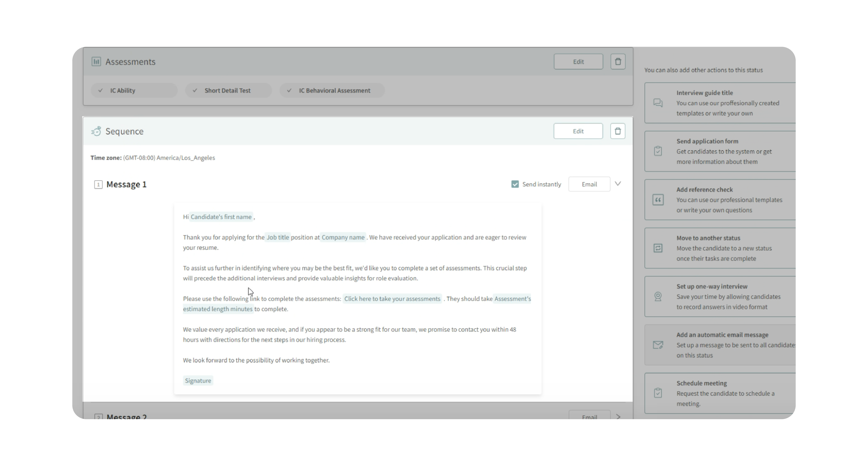Click the one-way interview webcam icon
Image resolution: width=868 pixels, height=466 pixels.
tap(658, 296)
